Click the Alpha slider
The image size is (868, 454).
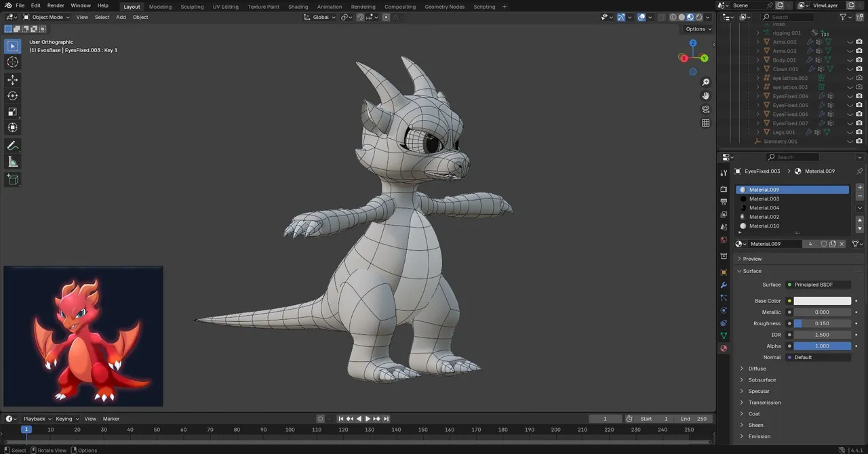[822, 346]
